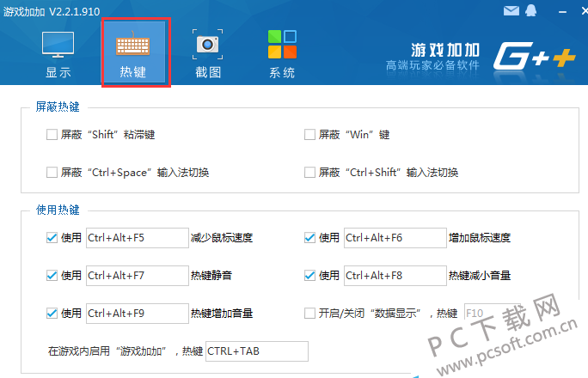The height and width of the screenshot is (378, 588).
Task: Select the Ctrl+Alt+F9 hotkey input box
Action: point(137,314)
